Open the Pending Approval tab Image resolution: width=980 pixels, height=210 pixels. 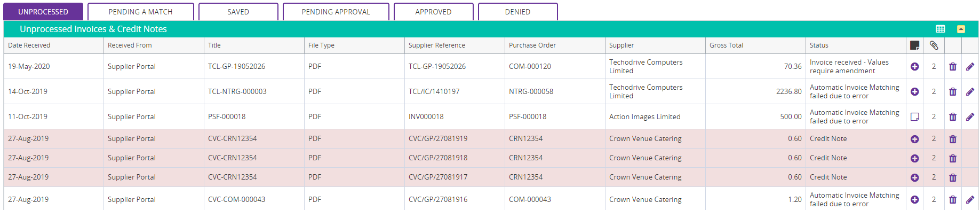336,12
